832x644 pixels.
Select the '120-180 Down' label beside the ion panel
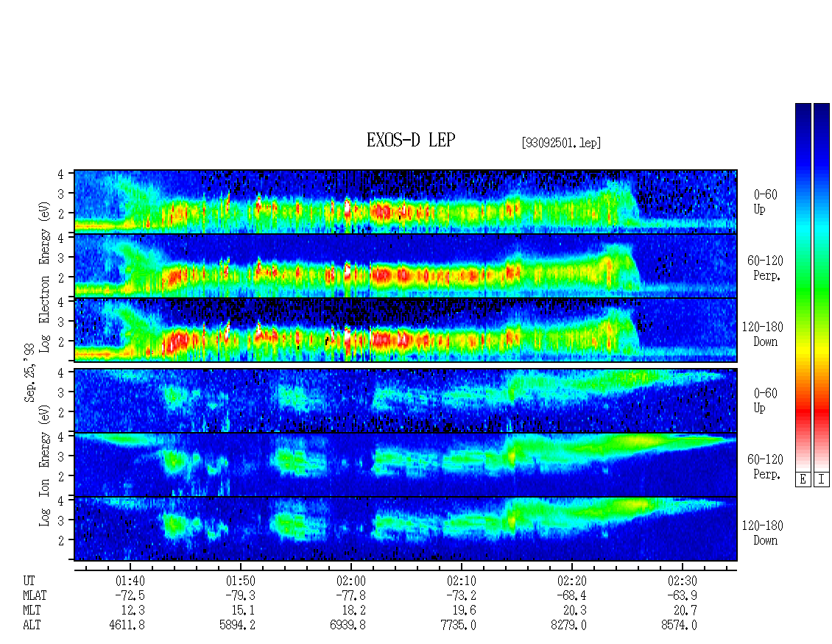coord(763,533)
